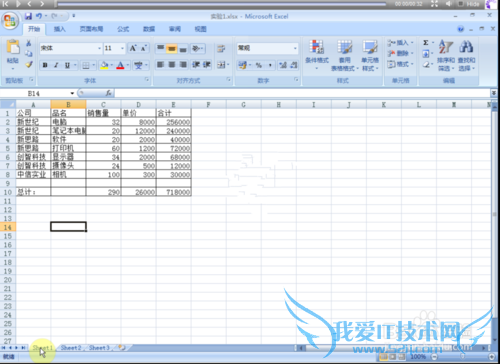Switch to the View tab

tap(200, 29)
